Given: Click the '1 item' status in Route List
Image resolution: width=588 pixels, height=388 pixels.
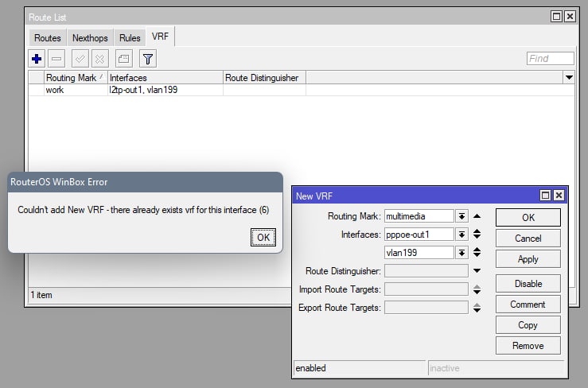Looking at the screenshot, I should [x=41, y=295].
